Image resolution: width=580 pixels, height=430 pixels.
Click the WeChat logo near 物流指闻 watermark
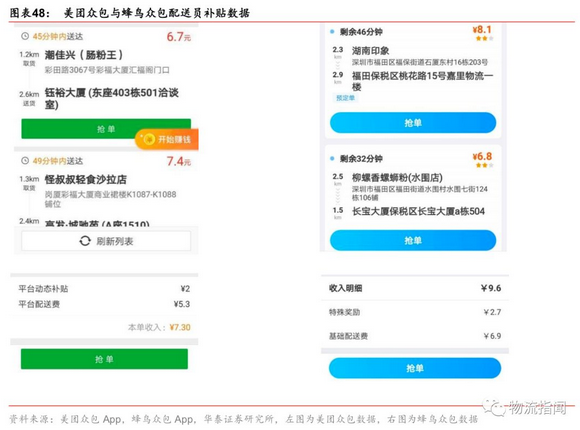(x=494, y=408)
